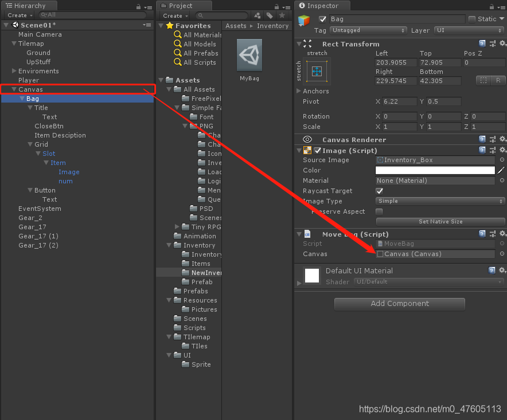This screenshot has width=507, height=420.
Task: Click the Bag name field in Inspector
Action: click(x=397, y=19)
